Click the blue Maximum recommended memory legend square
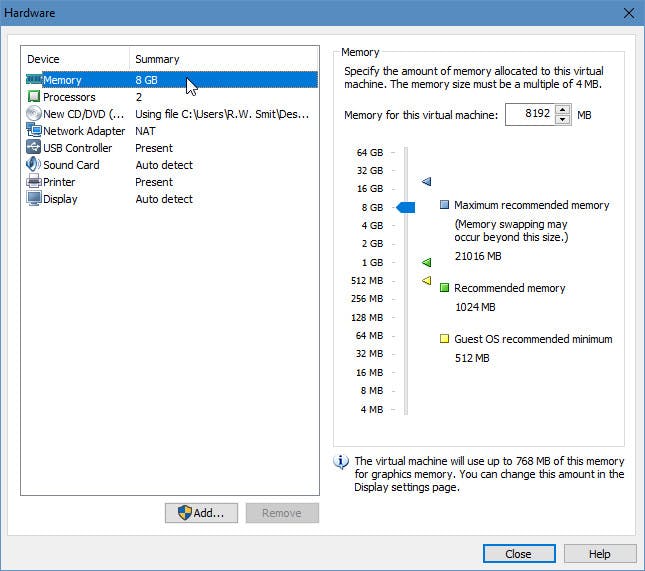The image size is (645, 571). pyautogui.click(x=444, y=204)
